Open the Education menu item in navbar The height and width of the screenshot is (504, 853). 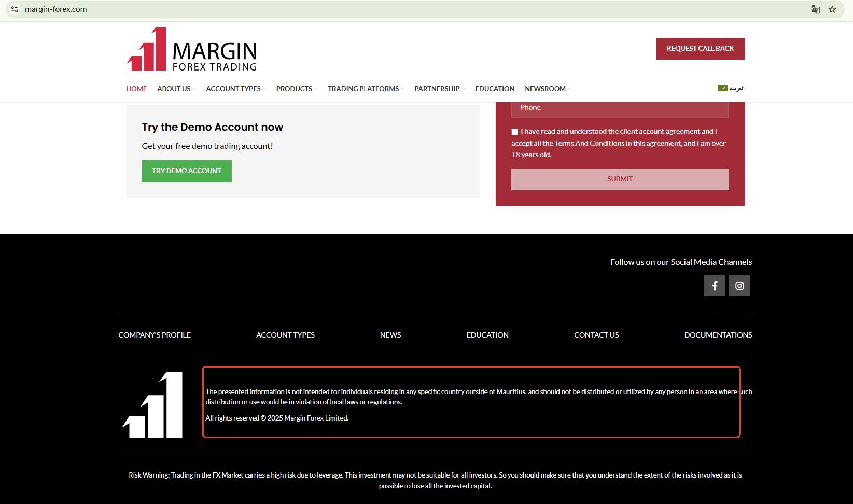494,89
